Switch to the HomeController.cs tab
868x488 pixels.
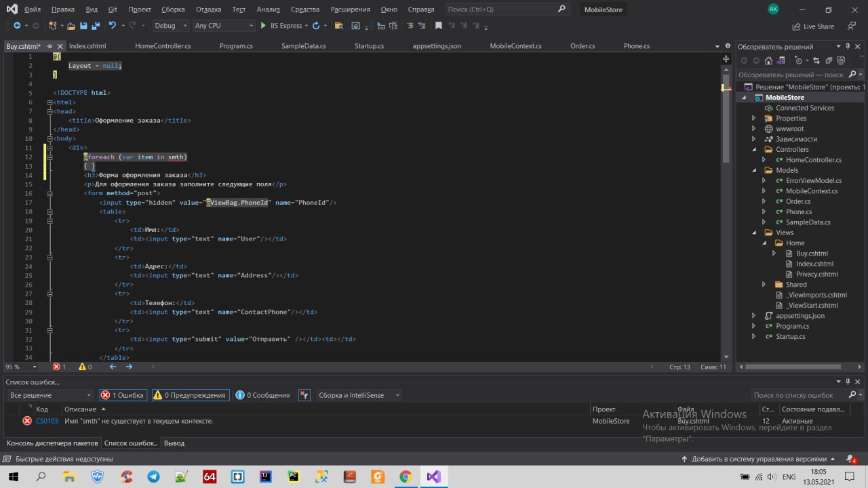[x=163, y=46]
